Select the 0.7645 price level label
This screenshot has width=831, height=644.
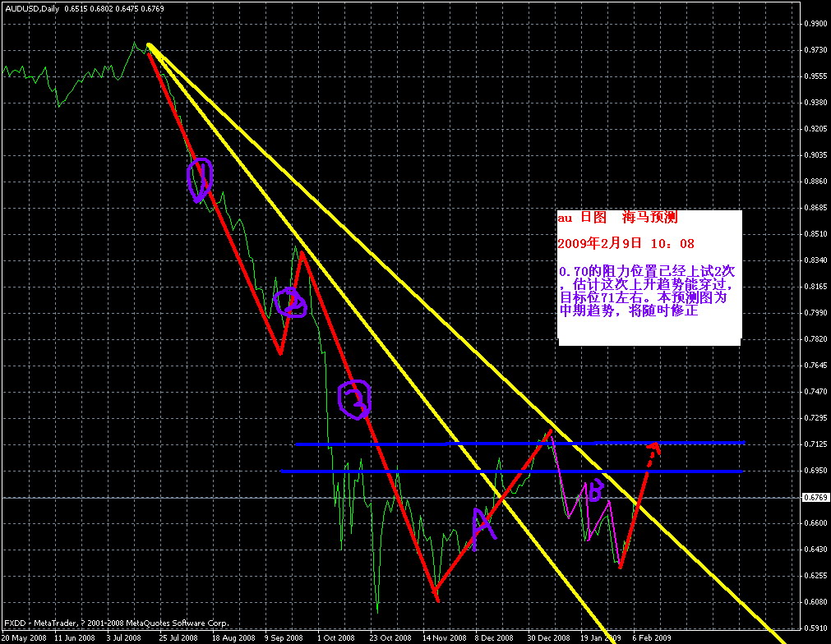815,365
